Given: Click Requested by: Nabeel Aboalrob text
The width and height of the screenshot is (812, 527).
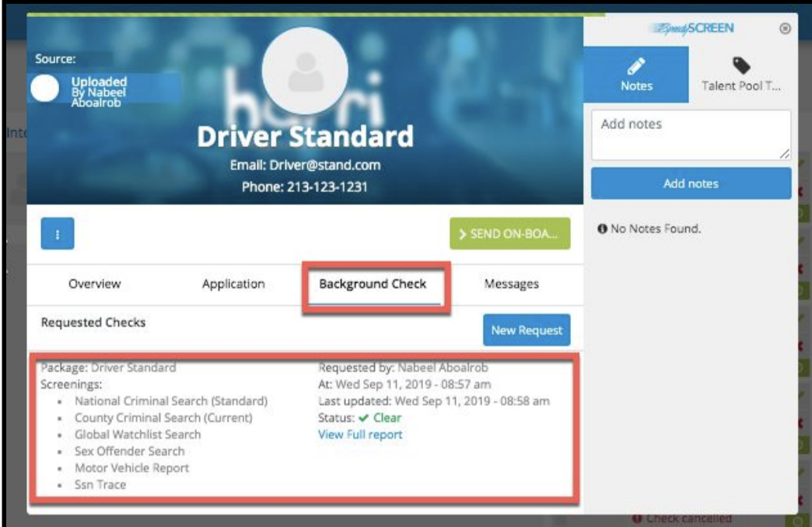Looking at the screenshot, I should 403,368.
